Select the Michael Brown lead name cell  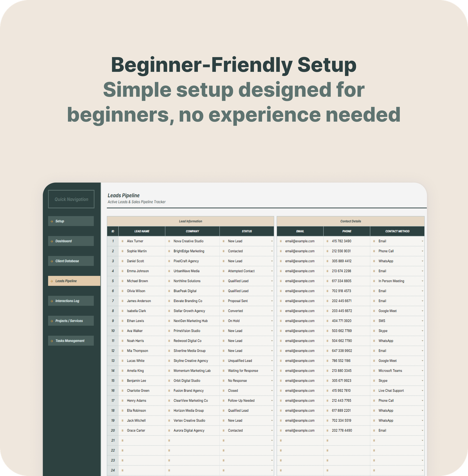coord(142,281)
